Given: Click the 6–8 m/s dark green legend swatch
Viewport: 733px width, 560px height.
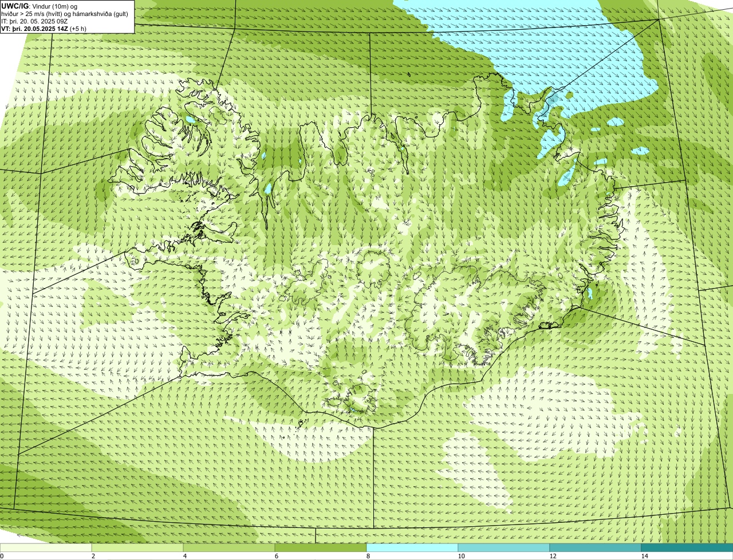Looking at the screenshot, I should click(321, 548).
